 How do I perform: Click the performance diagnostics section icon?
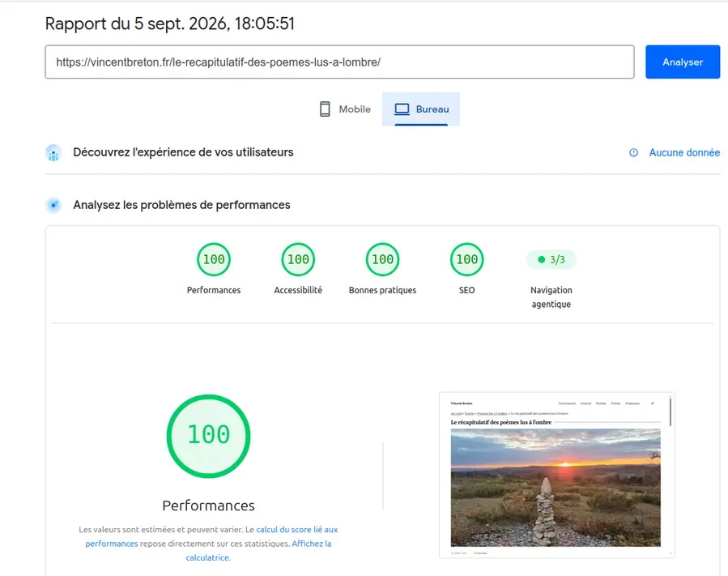53,205
